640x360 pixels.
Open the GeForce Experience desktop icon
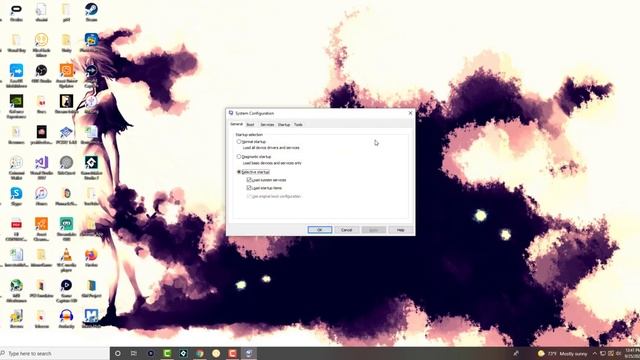pyautogui.click(x=16, y=106)
